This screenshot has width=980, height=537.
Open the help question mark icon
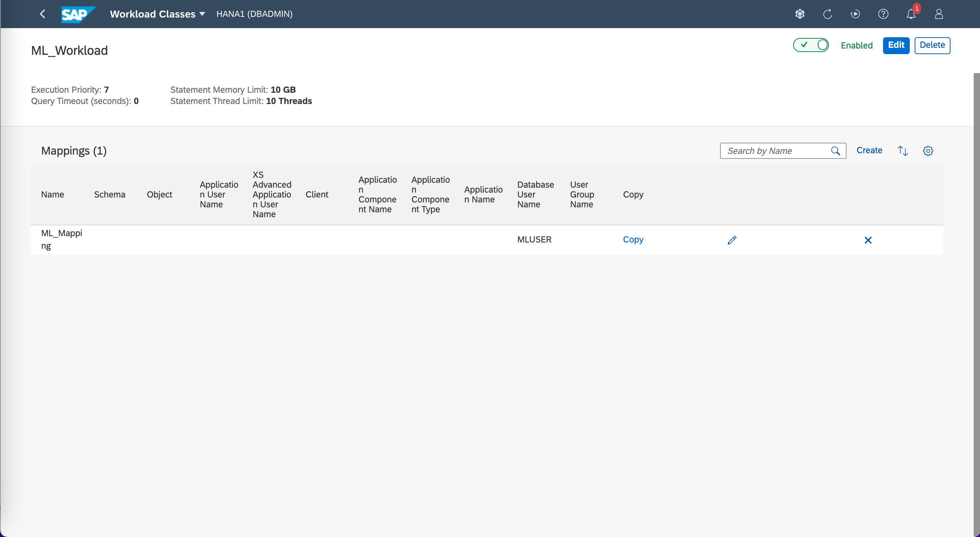click(x=883, y=14)
